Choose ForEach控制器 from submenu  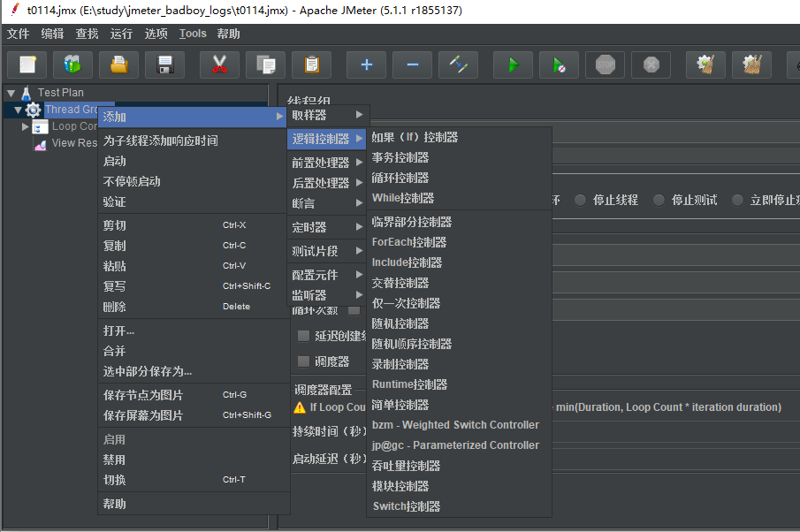point(459,242)
